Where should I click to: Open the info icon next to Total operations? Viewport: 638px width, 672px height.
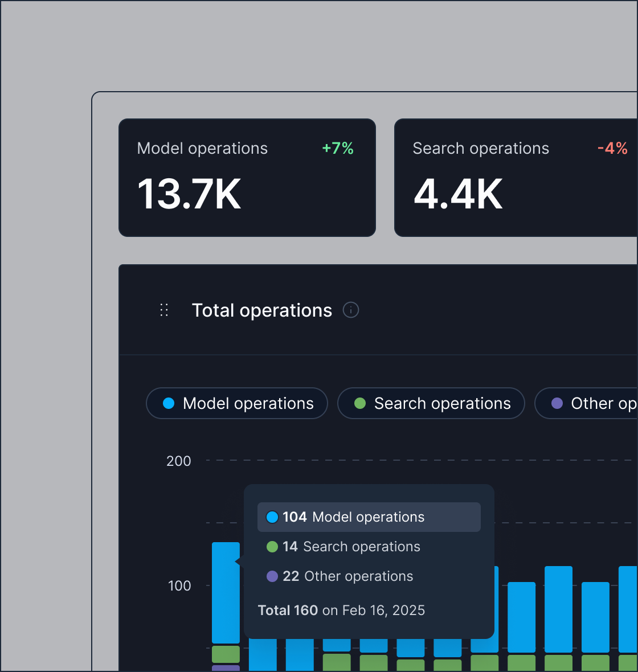(351, 310)
